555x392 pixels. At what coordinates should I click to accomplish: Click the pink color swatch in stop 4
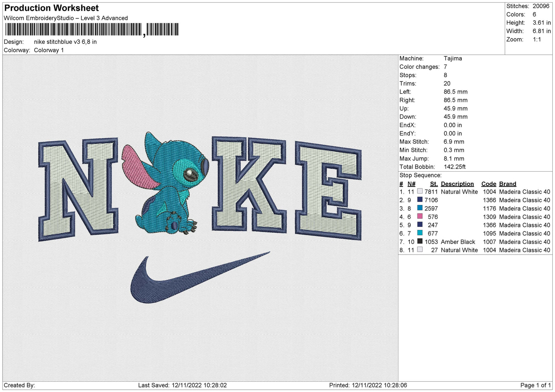(x=420, y=217)
